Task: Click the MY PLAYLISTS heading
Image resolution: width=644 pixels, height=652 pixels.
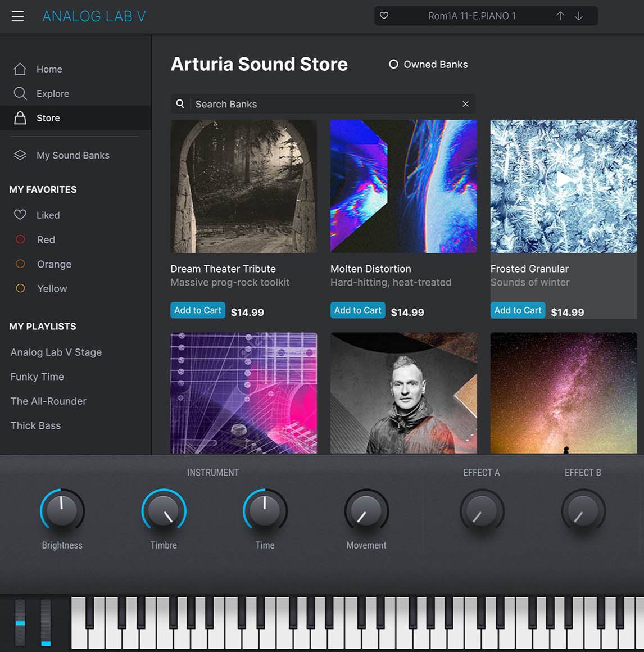Action: coord(43,327)
